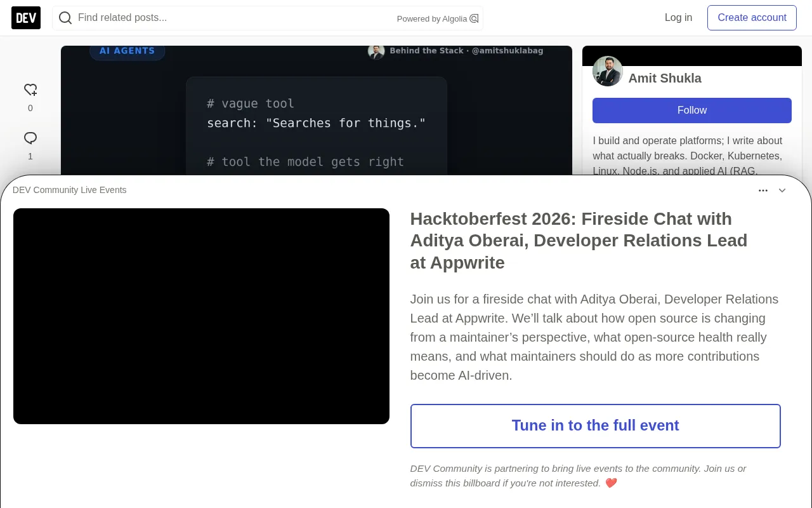Click Behind the Stack author avatar on cover

(376, 51)
